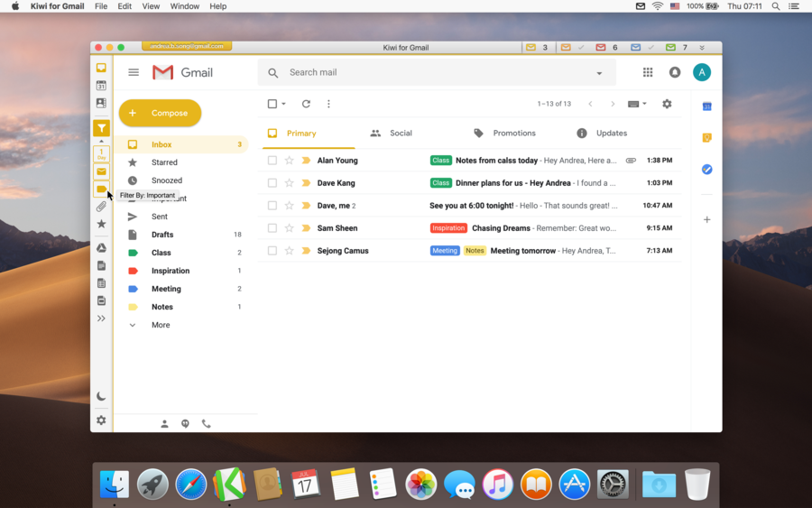Refresh the mail list

click(306, 104)
